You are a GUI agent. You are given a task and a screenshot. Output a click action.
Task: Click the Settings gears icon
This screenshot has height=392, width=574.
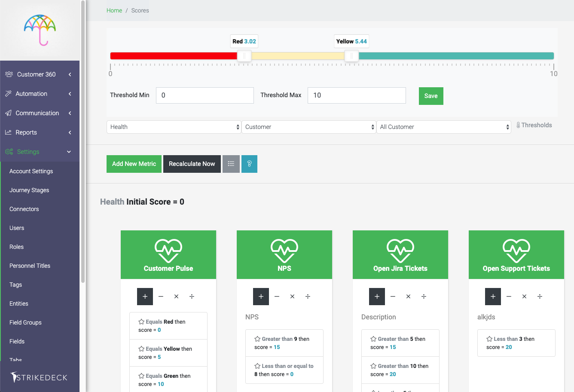9,152
